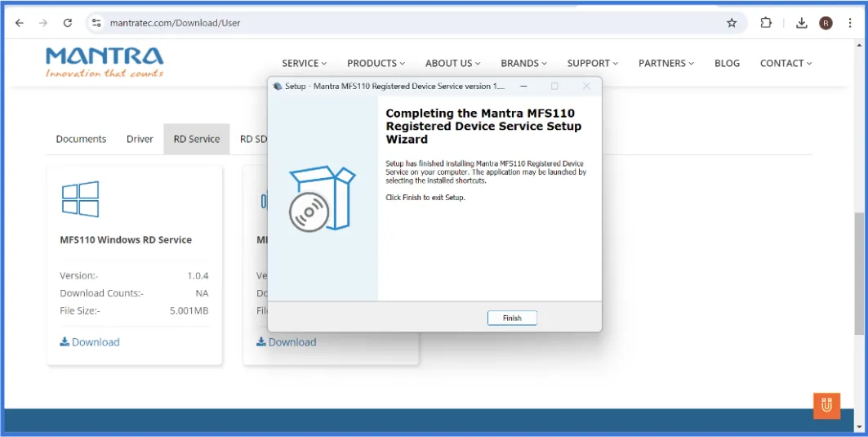The width and height of the screenshot is (868, 437).
Task: Click the page vertical scrollbar thumb
Action: click(x=858, y=273)
